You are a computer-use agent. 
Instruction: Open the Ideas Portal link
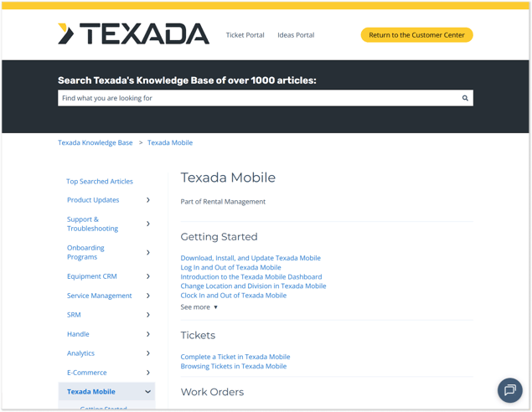tap(296, 35)
